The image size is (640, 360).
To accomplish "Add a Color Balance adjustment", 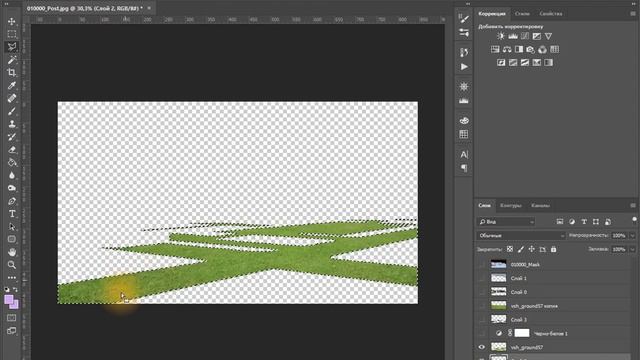I will (507, 49).
